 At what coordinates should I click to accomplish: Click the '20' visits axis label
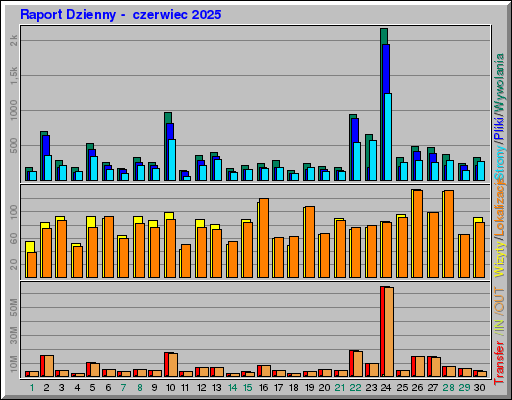click(x=14, y=265)
